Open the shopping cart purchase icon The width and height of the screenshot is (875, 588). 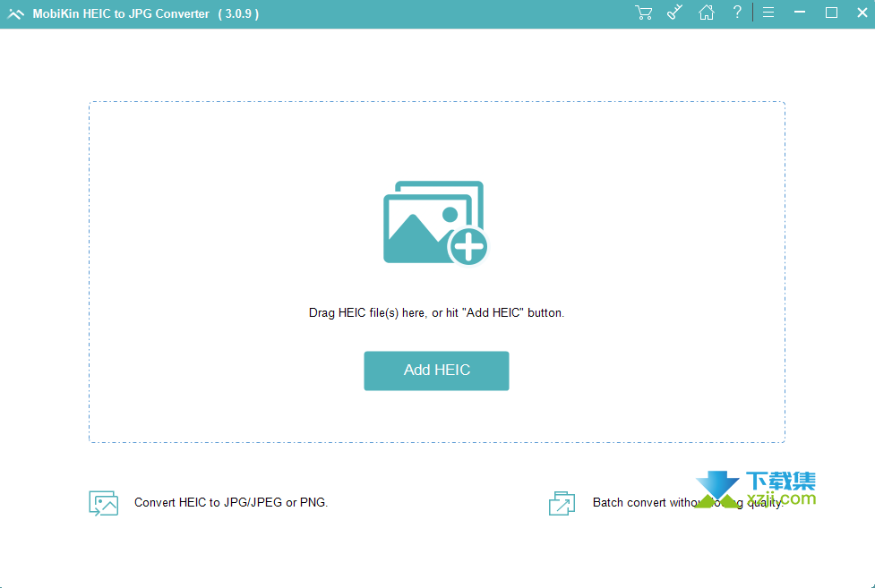(x=643, y=13)
